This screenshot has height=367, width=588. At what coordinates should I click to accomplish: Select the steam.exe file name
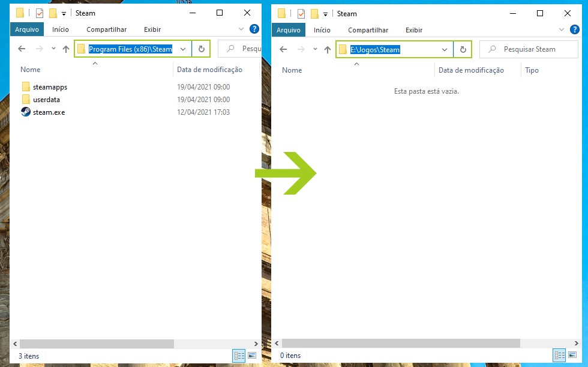[49, 112]
